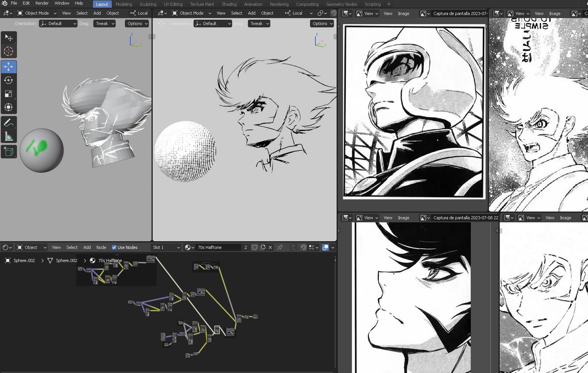The width and height of the screenshot is (588, 373).
Task: Unlink the 70s Halftone material
Action: click(270, 247)
